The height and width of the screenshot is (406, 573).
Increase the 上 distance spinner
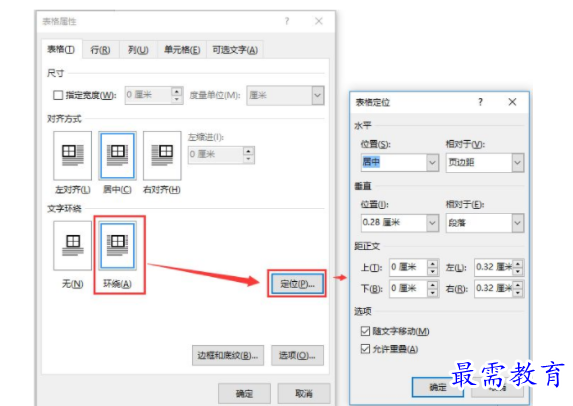click(x=433, y=263)
